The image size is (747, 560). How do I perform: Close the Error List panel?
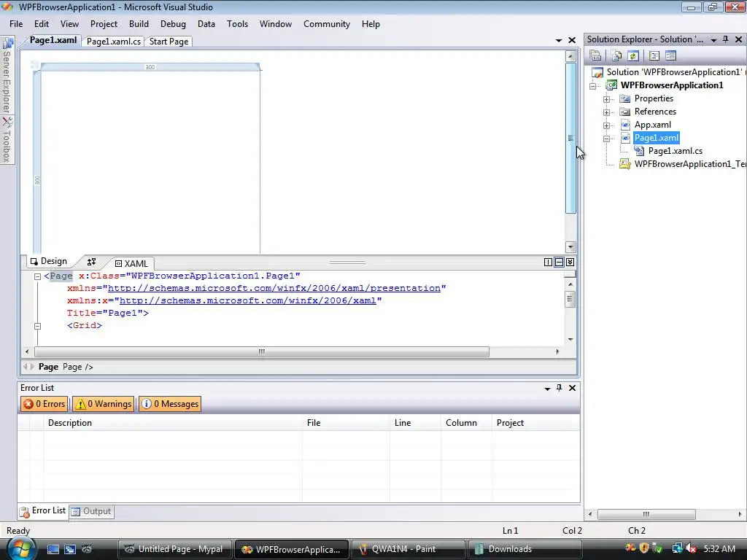(x=572, y=388)
